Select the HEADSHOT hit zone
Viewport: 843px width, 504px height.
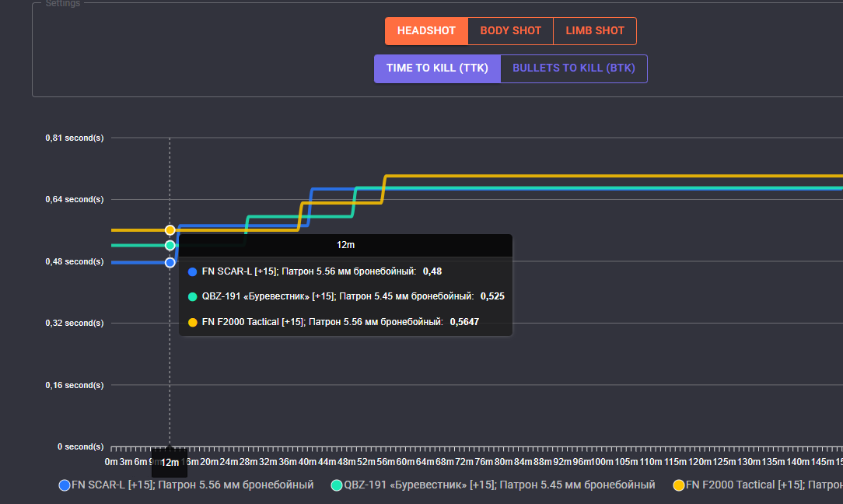pos(426,30)
